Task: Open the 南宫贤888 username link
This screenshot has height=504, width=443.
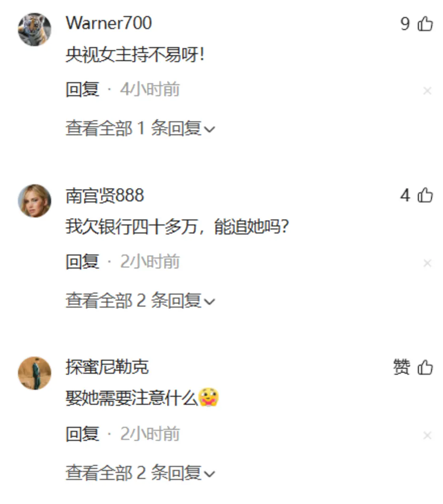Action: pyautogui.click(x=105, y=195)
